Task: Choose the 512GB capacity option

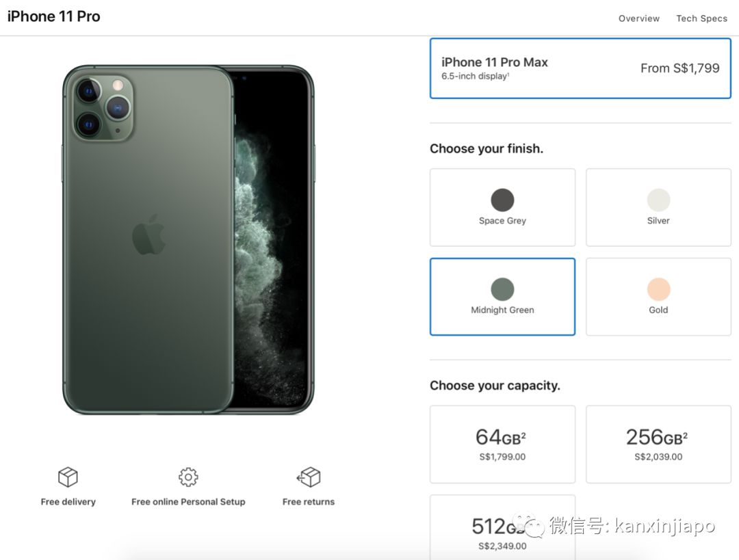Action: coord(502,530)
